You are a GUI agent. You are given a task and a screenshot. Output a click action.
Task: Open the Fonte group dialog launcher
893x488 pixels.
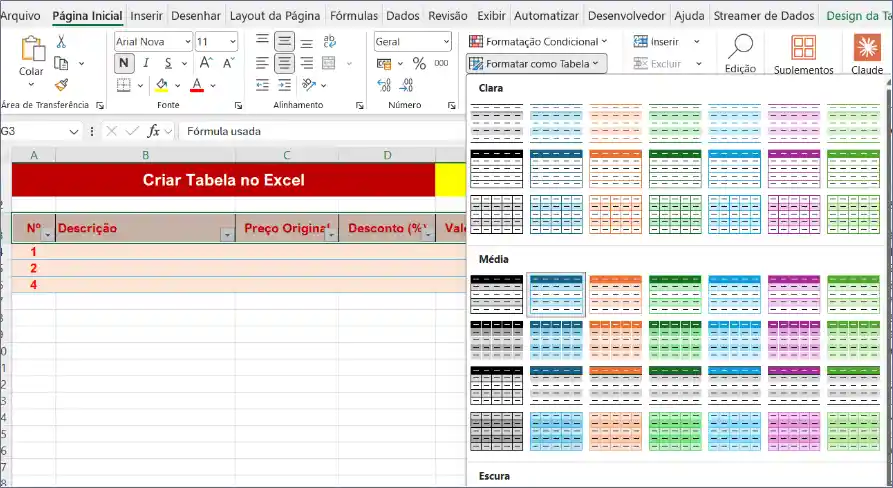[238, 105]
